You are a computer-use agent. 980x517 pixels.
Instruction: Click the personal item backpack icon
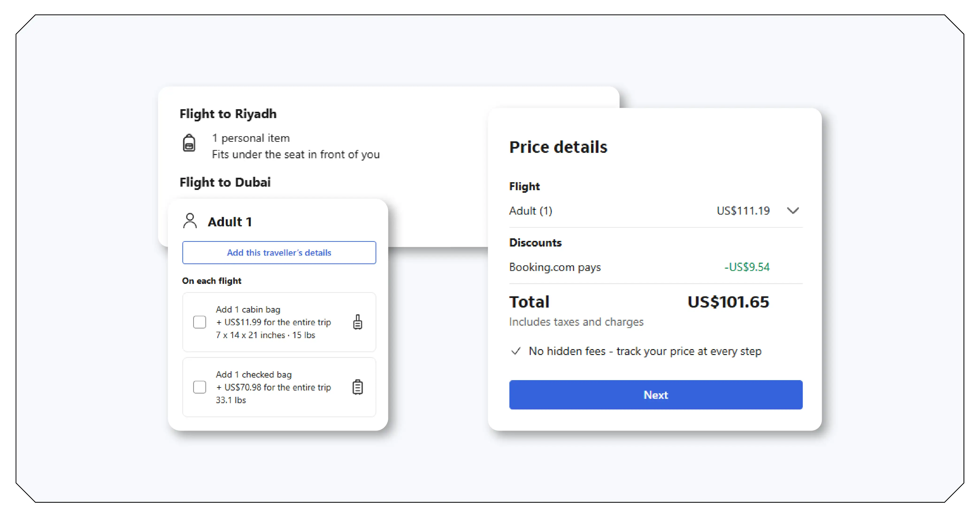189,143
